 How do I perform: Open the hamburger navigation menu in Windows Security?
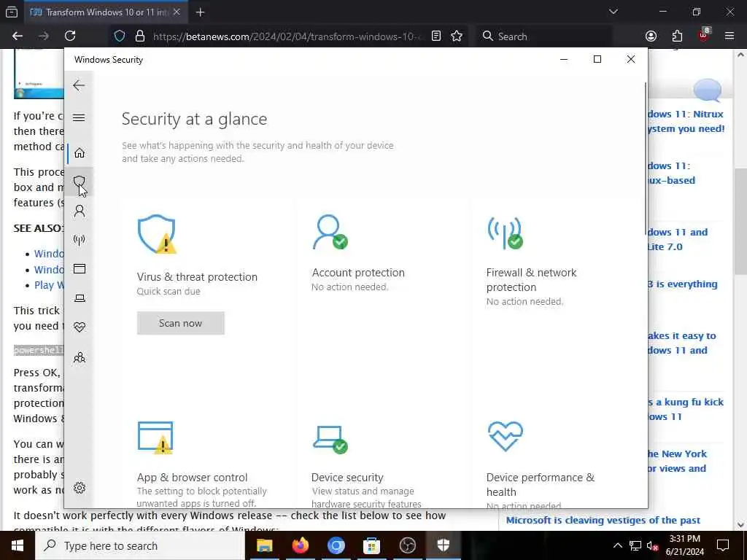point(79,117)
